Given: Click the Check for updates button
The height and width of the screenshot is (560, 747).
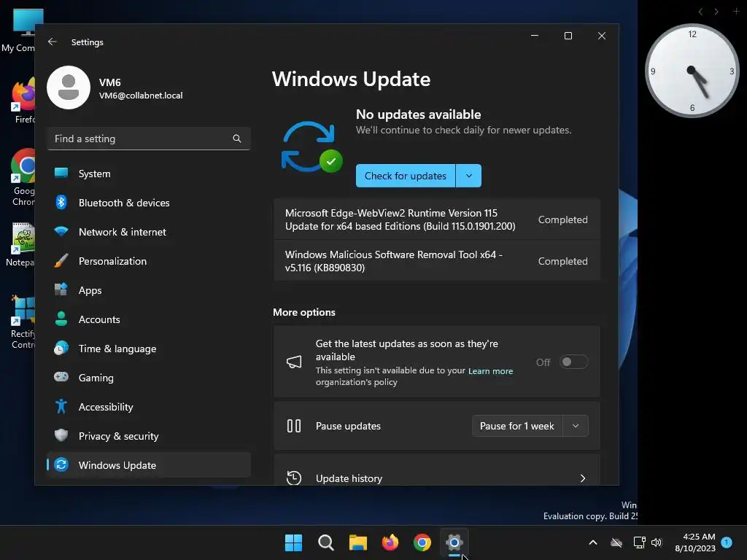Looking at the screenshot, I should pos(406,176).
